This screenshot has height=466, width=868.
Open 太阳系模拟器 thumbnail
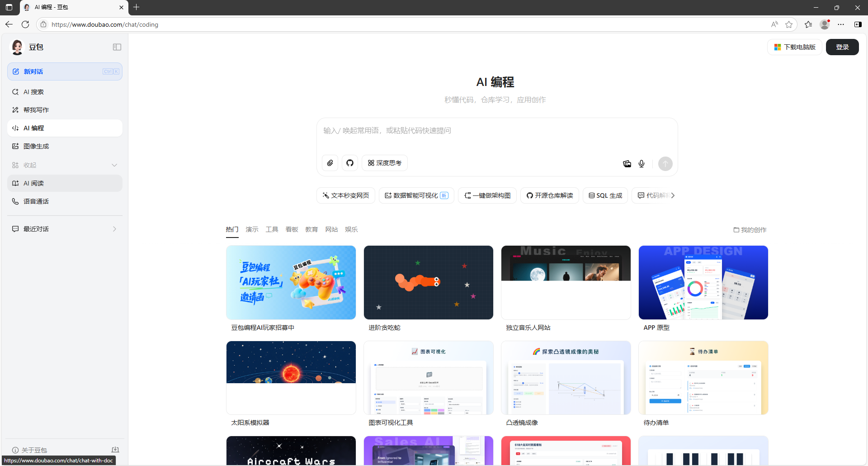click(291, 378)
